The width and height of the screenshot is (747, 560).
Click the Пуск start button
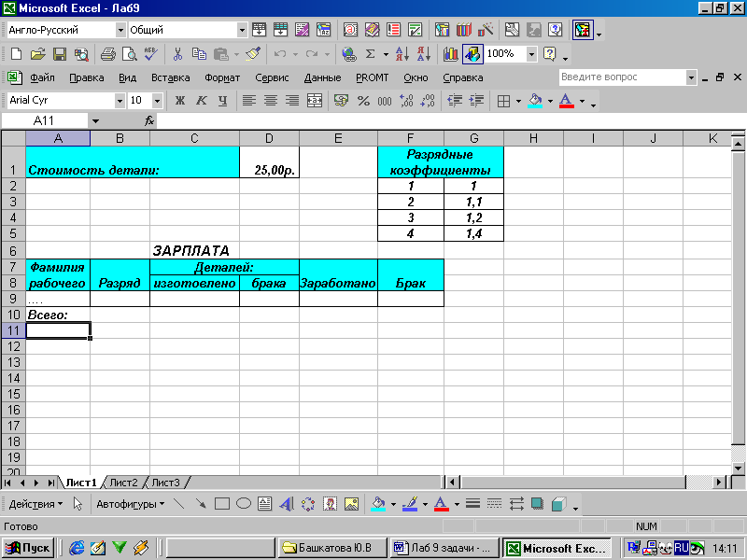click(x=28, y=548)
